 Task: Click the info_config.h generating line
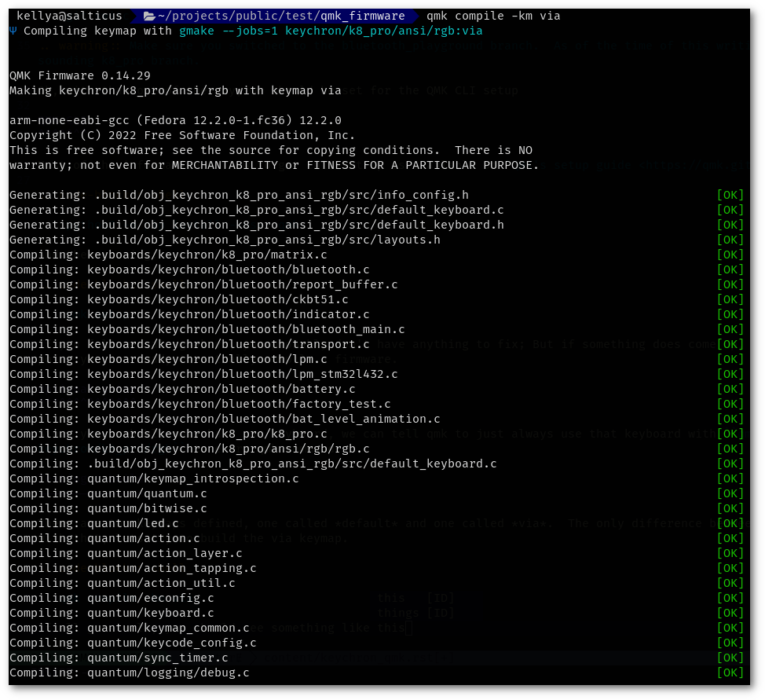tap(239, 196)
